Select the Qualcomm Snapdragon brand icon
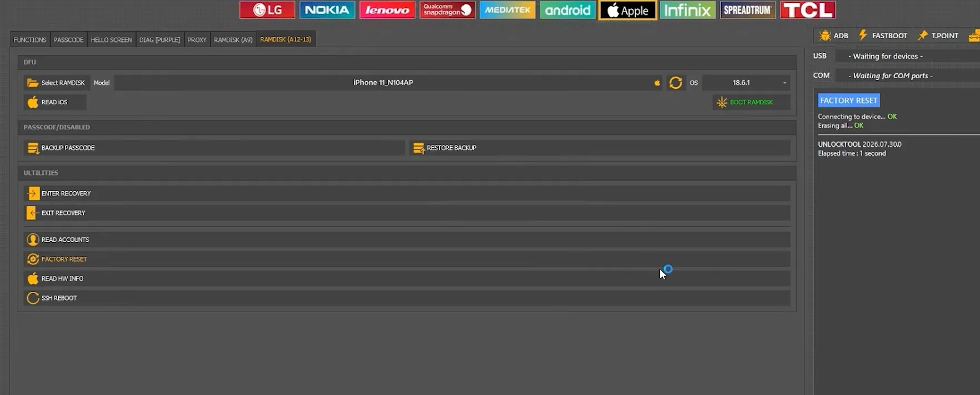Viewport: 980px width, 395px height. pyautogui.click(x=447, y=10)
